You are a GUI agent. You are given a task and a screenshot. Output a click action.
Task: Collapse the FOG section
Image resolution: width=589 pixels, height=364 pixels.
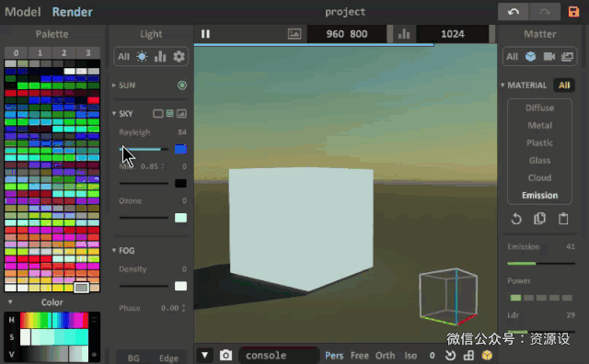(x=114, y=250)
